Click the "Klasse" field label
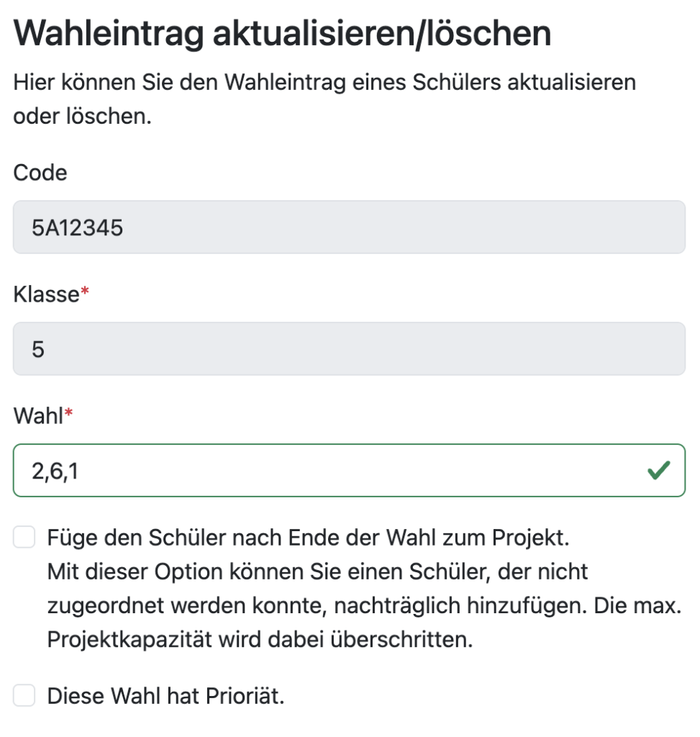The width and height of the screenshot is (700, 737). click(x=45, y=294)
